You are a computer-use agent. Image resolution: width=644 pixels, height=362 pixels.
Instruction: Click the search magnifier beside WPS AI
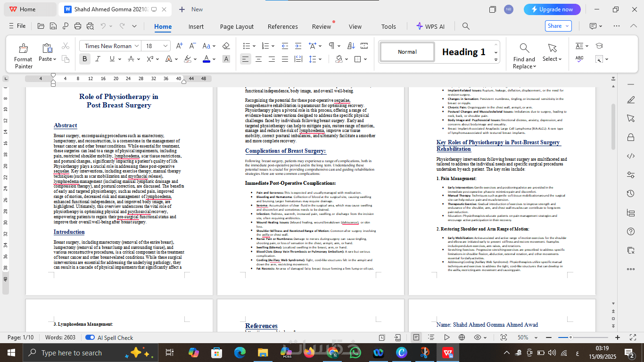coord(466,26)
